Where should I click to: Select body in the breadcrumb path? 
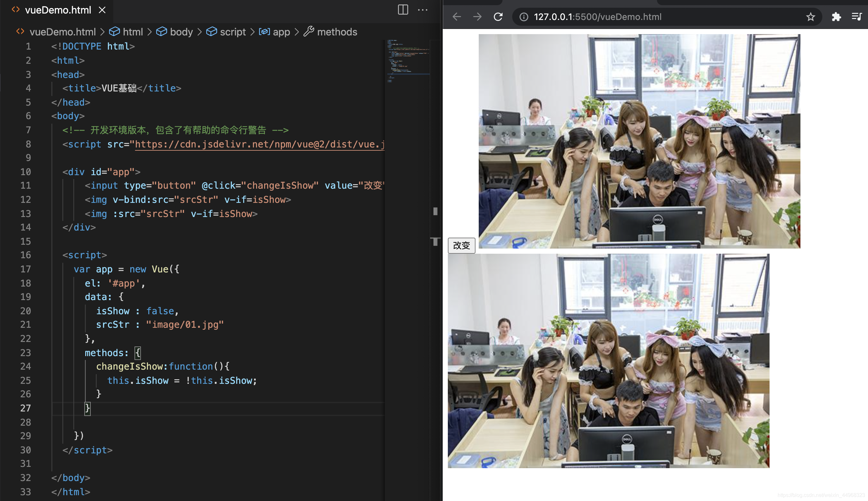pos(181,32)
